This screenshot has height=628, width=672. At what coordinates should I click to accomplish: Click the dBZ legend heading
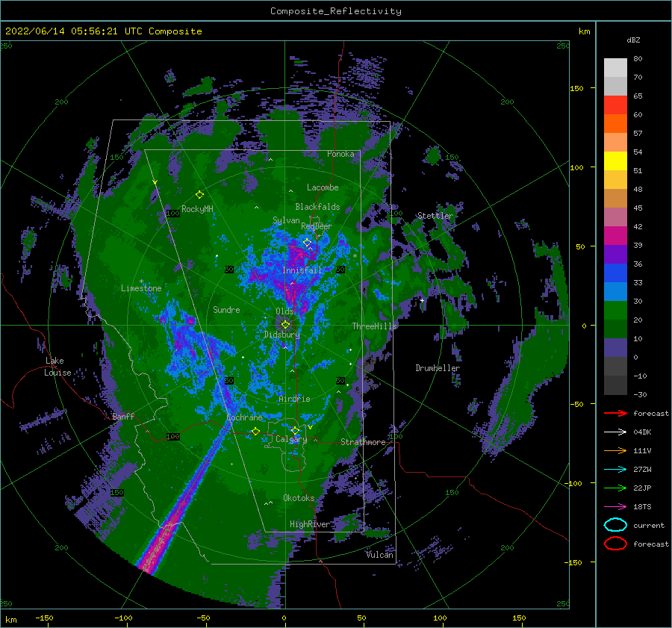pyautogui.click(x=633, y=40)
